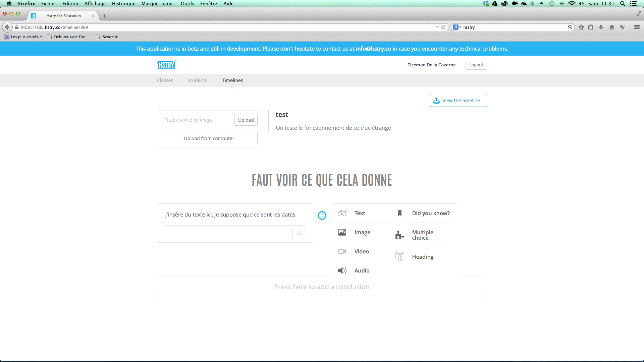Pick the Video camera icon
The image size is (644, 362).
tap(342, 251)
